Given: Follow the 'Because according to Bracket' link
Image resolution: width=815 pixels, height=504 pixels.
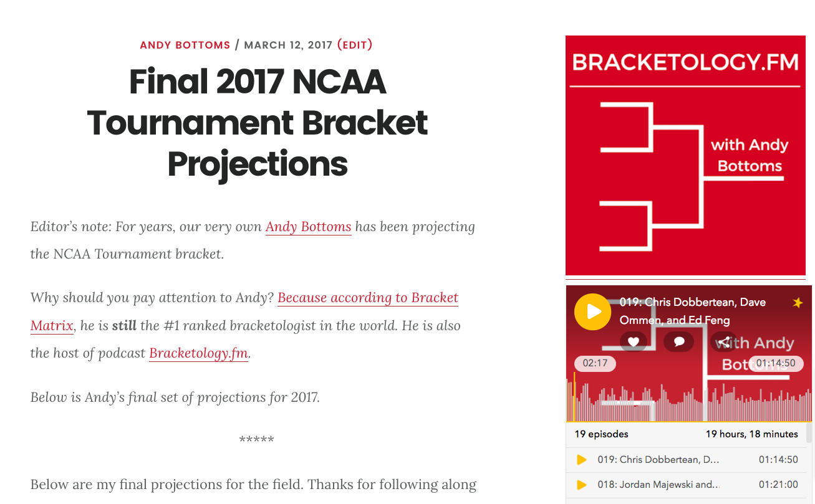Looking at the screenshot, I should pos(368,298).
